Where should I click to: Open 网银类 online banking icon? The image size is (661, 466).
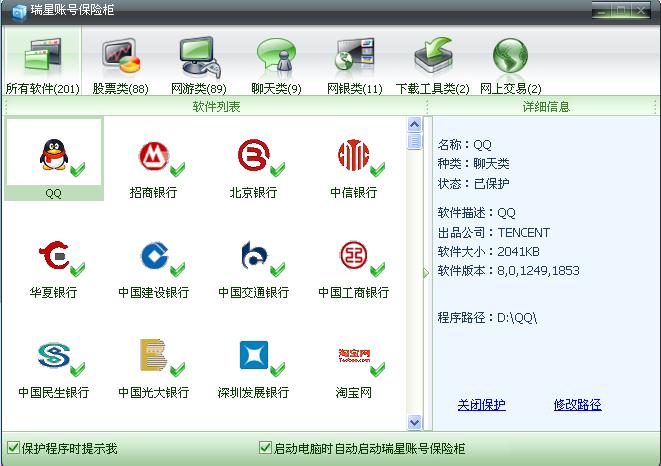tap(355, 55)
